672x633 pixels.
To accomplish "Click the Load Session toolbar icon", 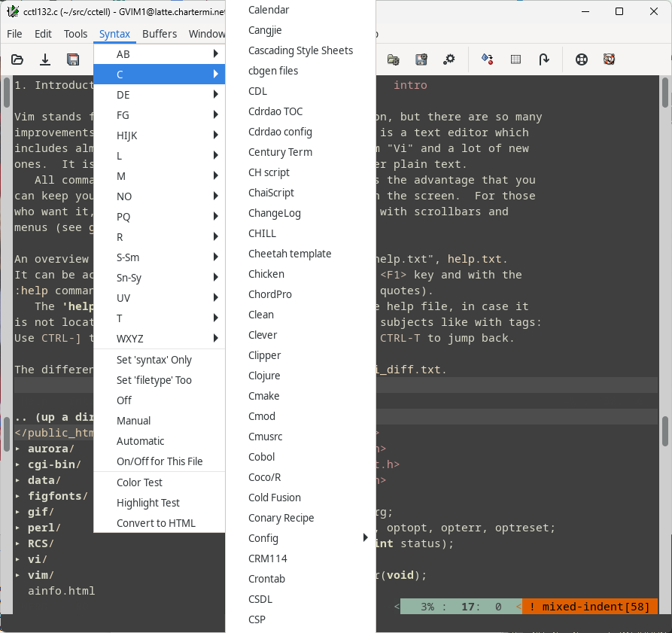I will pos(393,59).
